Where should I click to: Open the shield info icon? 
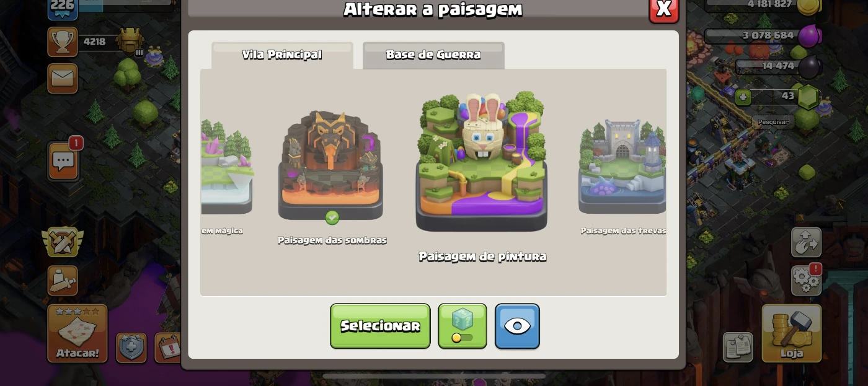(131, 348)
